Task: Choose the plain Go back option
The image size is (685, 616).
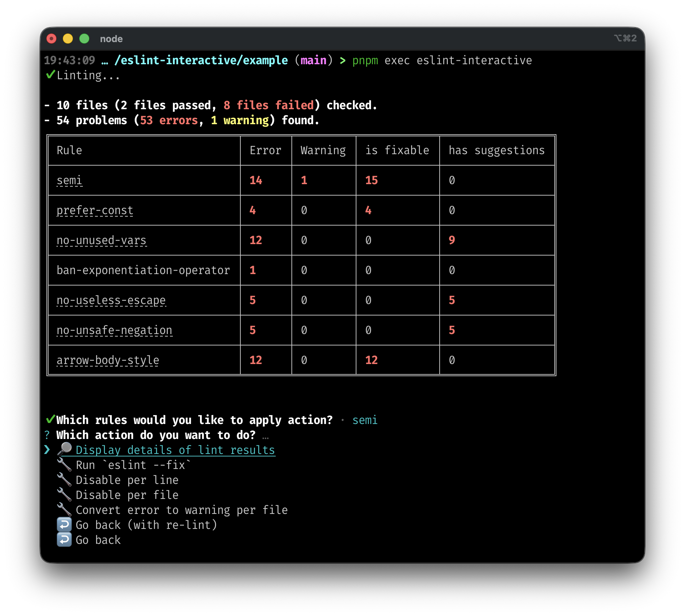Action: 98,540
